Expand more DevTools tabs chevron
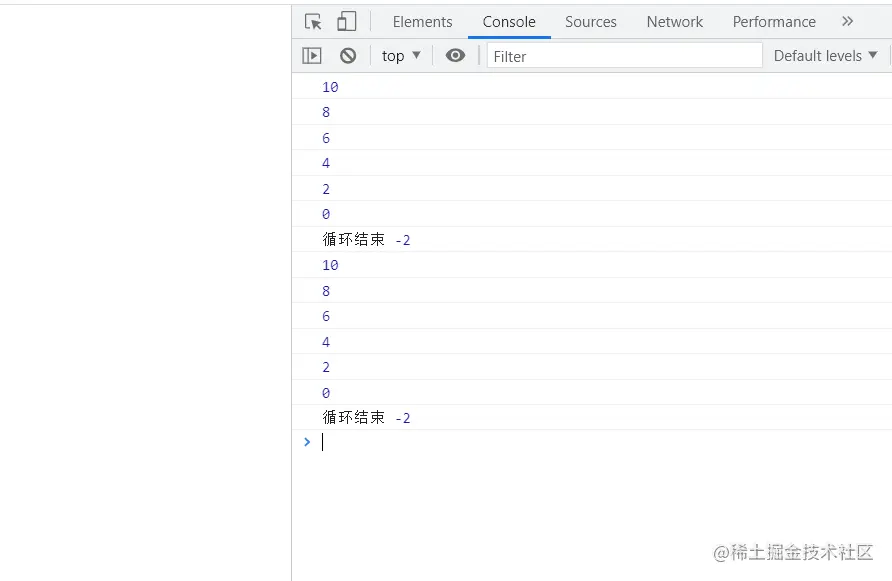Image resolution: width=892 pixels, height=581 pixels. pos(848,22)
